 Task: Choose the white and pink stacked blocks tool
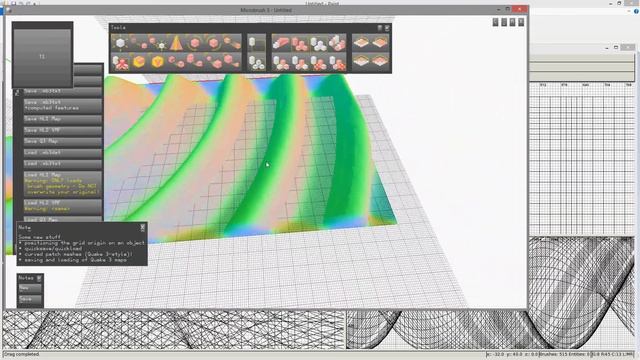point(337,43)
